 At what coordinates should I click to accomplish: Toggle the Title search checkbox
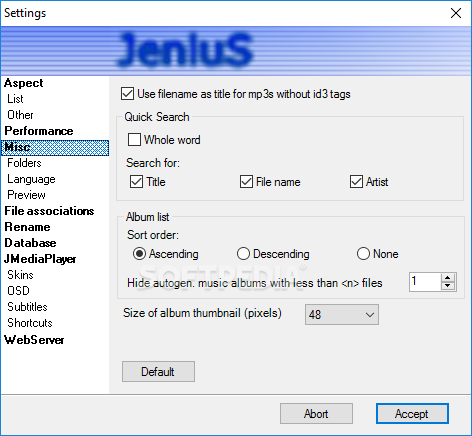coord(136,182)
